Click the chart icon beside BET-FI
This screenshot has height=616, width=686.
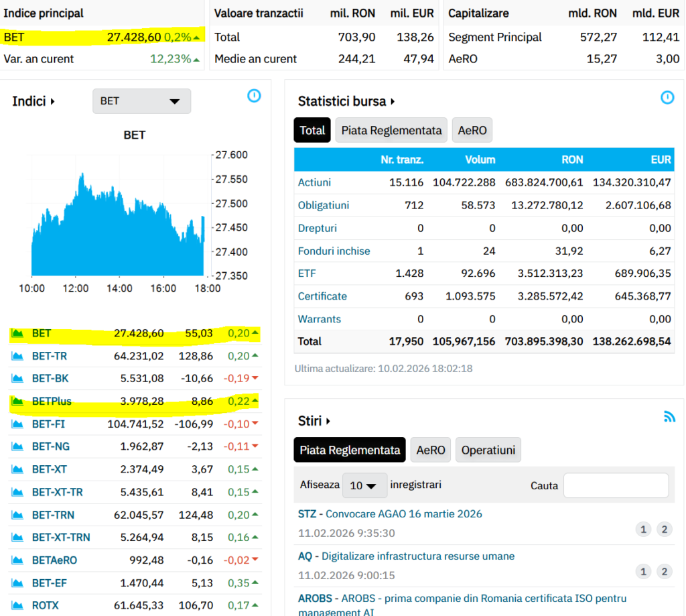[17, 424]
